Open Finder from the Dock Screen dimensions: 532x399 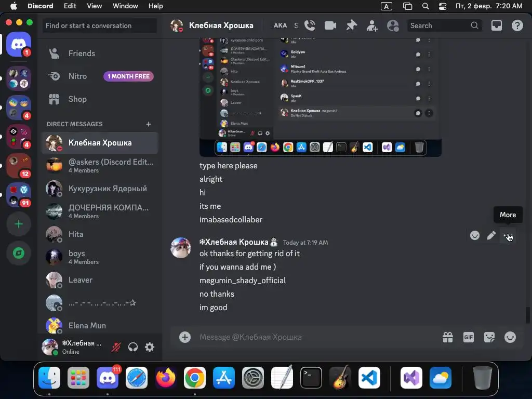tap(49, 378)
